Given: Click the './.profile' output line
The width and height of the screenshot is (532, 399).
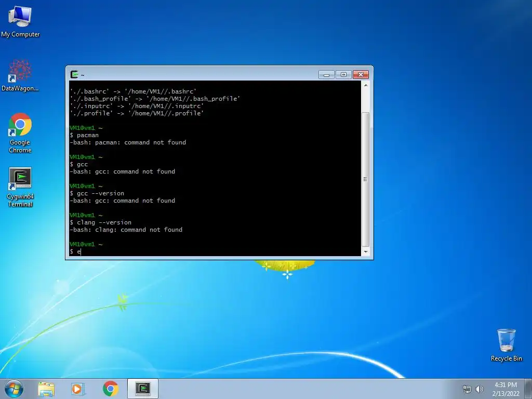Looking at the screenshot, I should click(x=137, y=113).
